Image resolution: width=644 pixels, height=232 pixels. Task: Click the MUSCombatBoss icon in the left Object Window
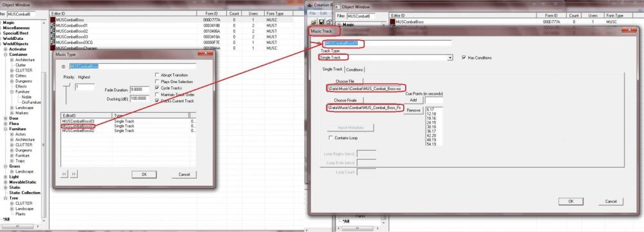point(53,20)
